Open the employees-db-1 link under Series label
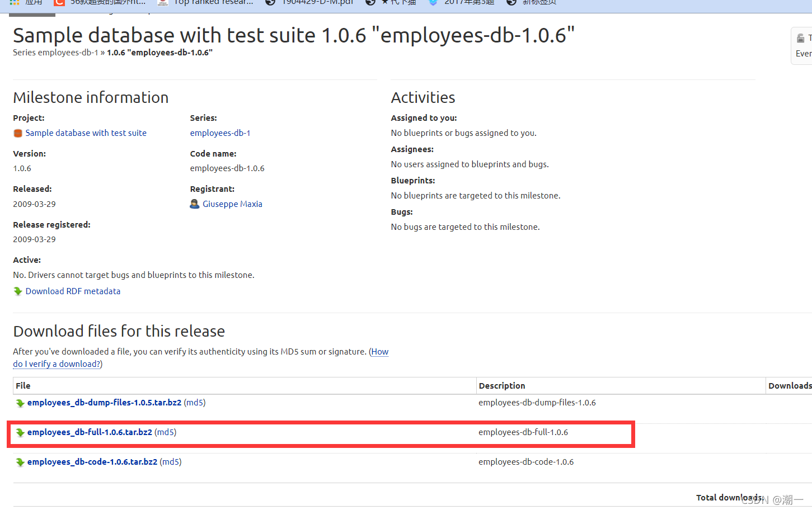Viewport: 812px width, 510px height. (x=220, y=133)
